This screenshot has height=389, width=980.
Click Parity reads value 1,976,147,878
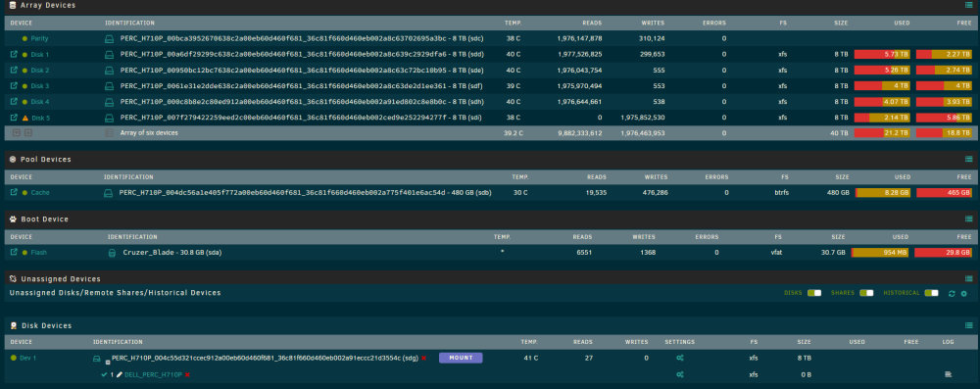click(x=579, y=38)
